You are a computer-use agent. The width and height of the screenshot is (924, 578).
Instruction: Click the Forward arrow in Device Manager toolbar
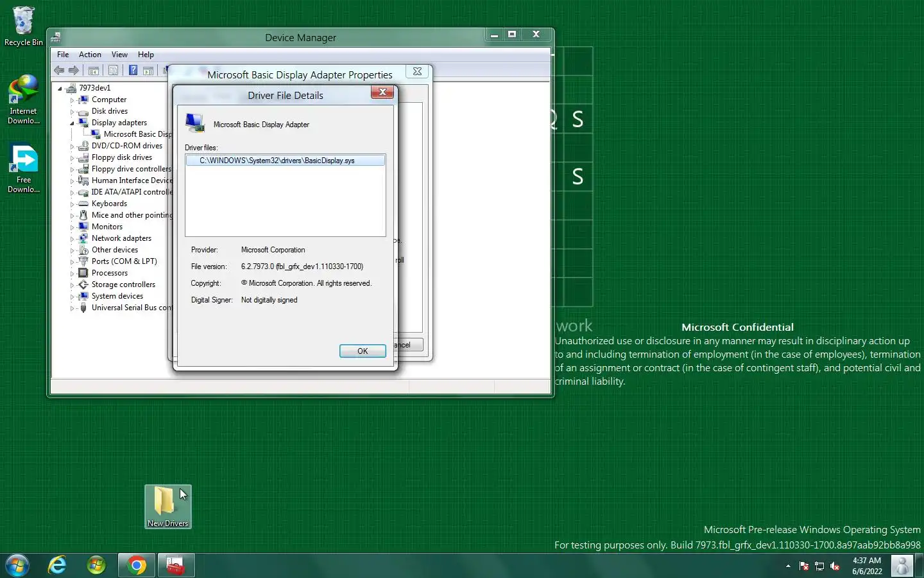point(74,71)
